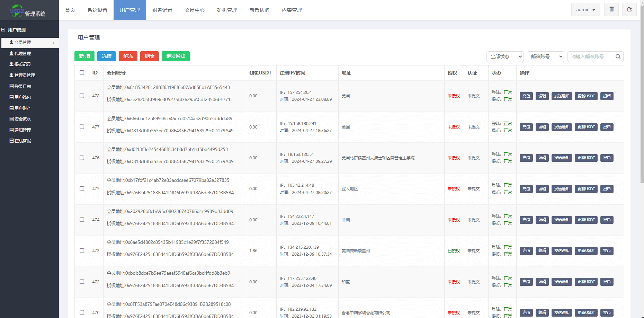Click the search magnifier icon
Viewport: 644px width, 318px height.
[618, 56]
